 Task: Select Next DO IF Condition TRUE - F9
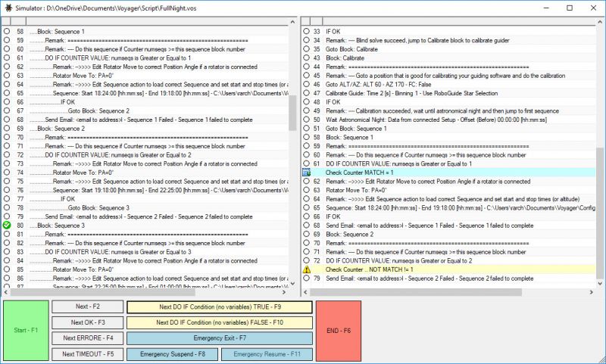[x=219, y=307]
